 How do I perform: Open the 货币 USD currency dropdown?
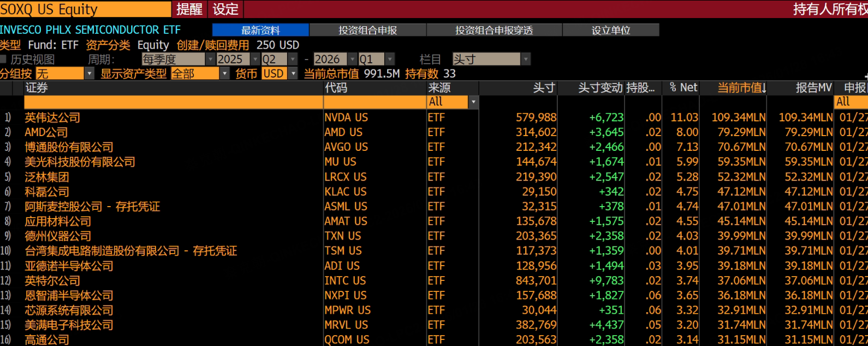(x=293, y=73)
